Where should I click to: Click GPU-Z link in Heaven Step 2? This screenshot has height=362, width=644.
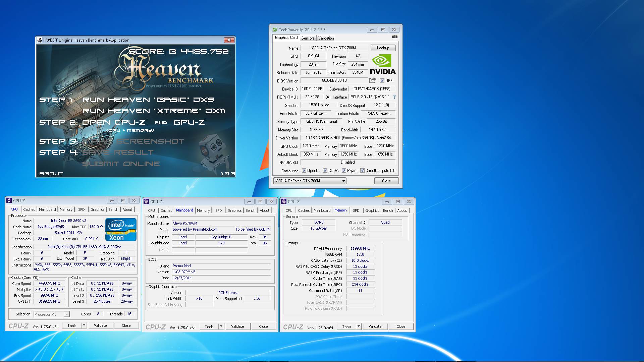[189, 122]
